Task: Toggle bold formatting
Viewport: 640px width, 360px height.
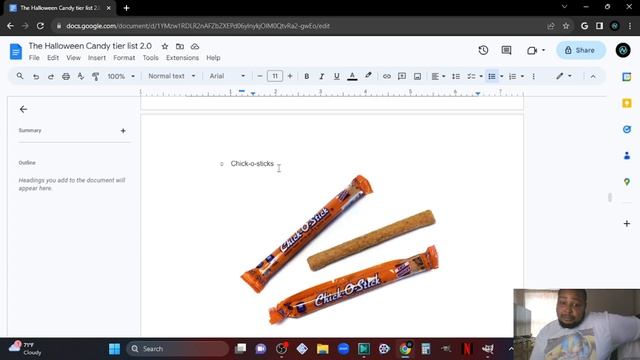Action: point(307,76)
